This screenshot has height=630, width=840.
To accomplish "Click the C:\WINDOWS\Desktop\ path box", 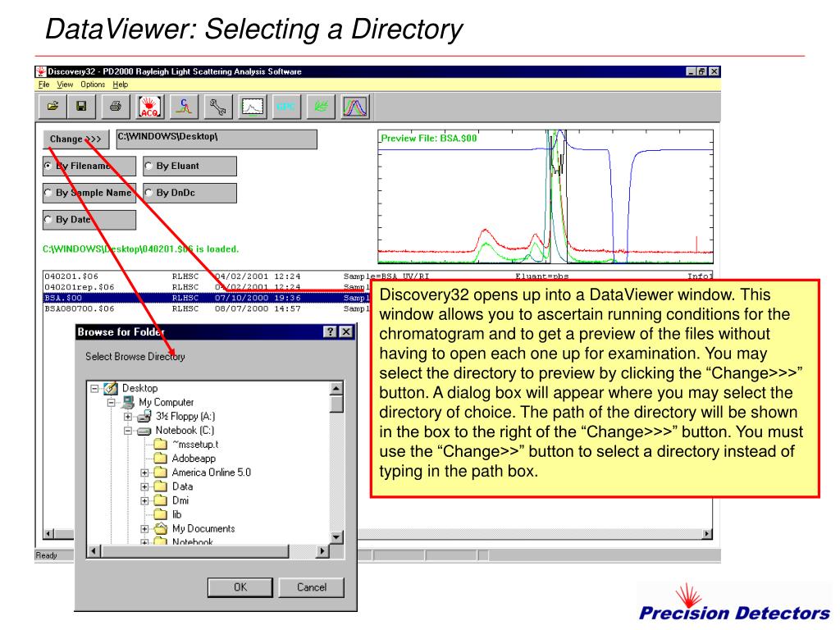I will [x=217, y=139].
